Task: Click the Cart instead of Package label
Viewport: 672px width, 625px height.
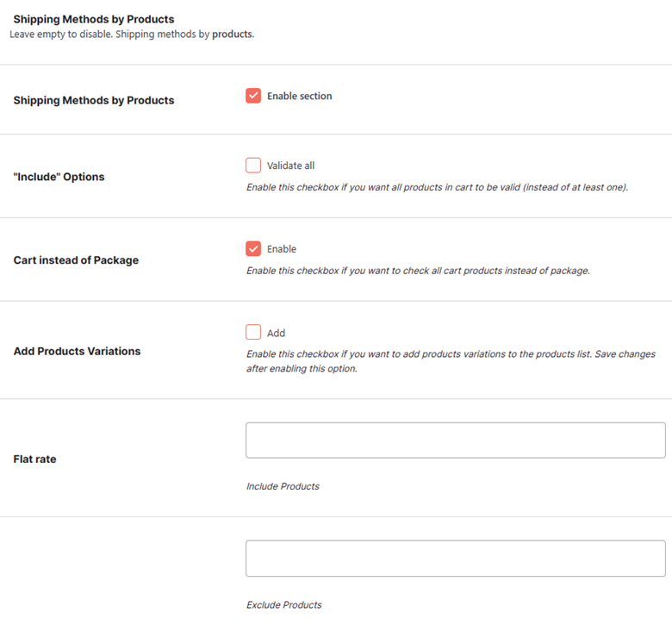Action: [x=76, y=260]
